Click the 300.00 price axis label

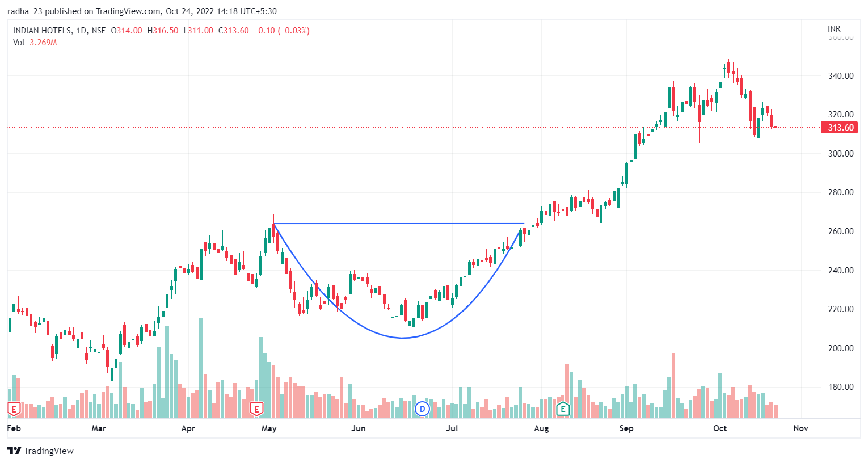841,153
